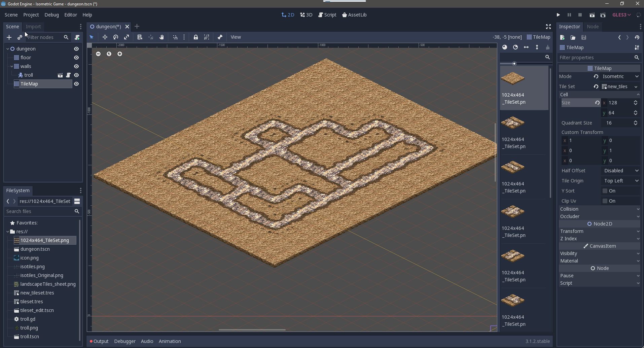
Task: Collapse the dungeon node tree
Action: coord(7,49)
